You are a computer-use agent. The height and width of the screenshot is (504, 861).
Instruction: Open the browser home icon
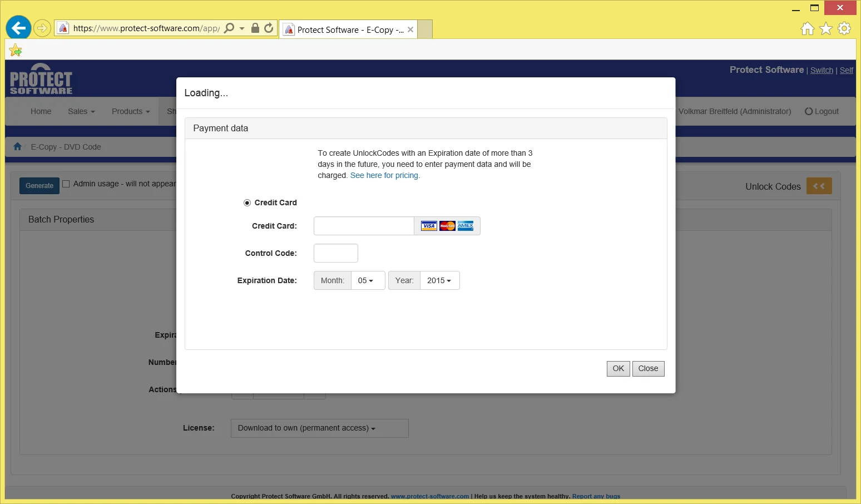tap(807, 28)
